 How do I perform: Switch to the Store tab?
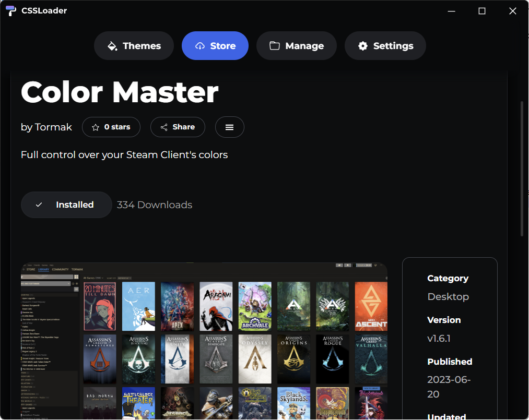point(215,45)
